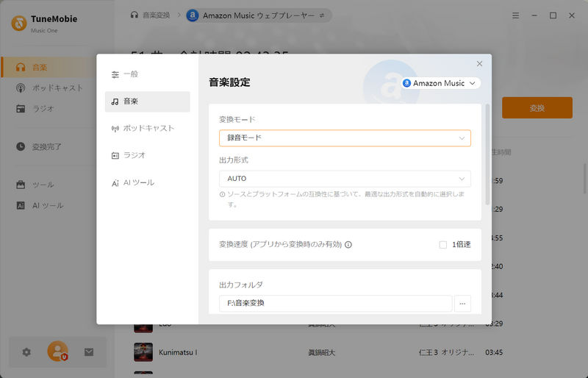Switch source via Amazon Music ウェブプレーヤー selector
Screen dimensions: 588x378
[259, 15]
